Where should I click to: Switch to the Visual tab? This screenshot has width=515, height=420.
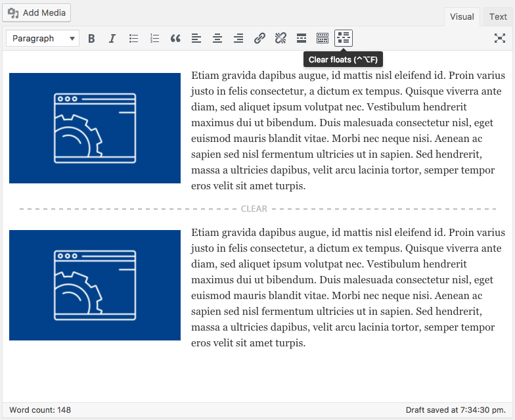(x=462, y=17)
